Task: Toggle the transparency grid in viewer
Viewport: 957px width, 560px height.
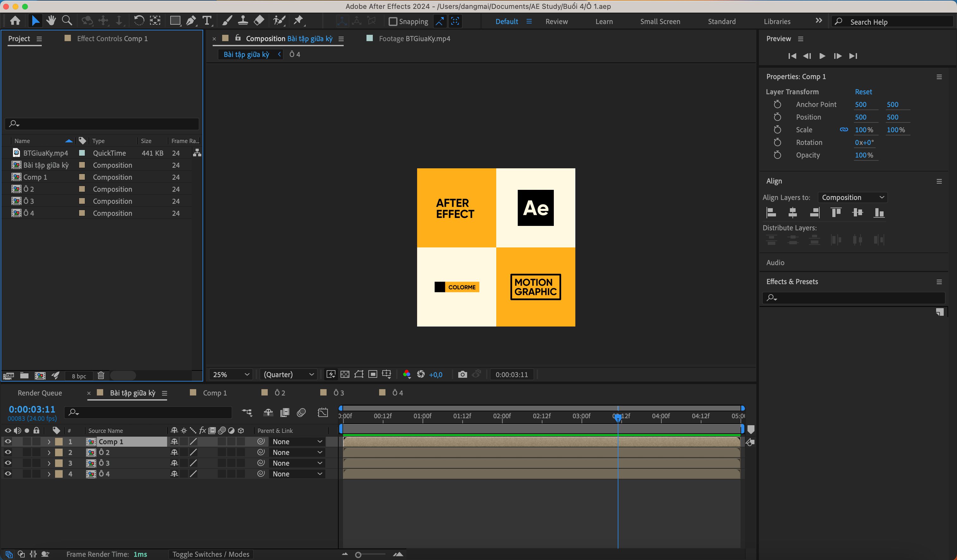Action: click(345, 374)
